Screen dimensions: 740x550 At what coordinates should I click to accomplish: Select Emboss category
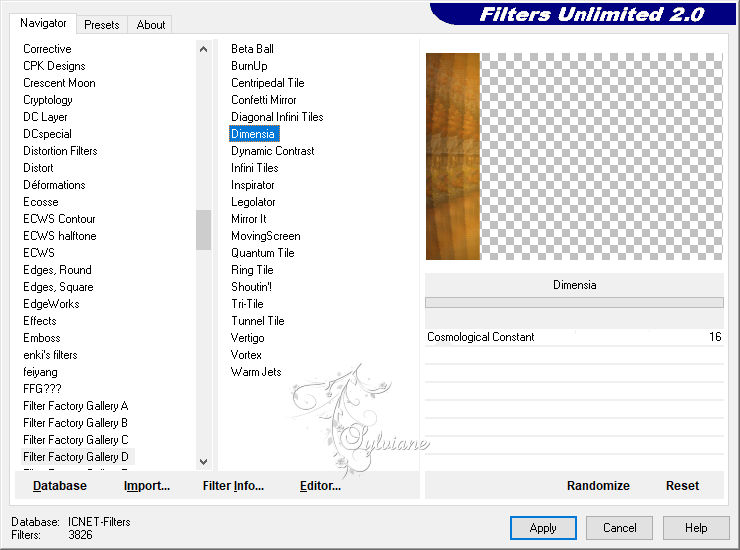[x=42, y=338]
